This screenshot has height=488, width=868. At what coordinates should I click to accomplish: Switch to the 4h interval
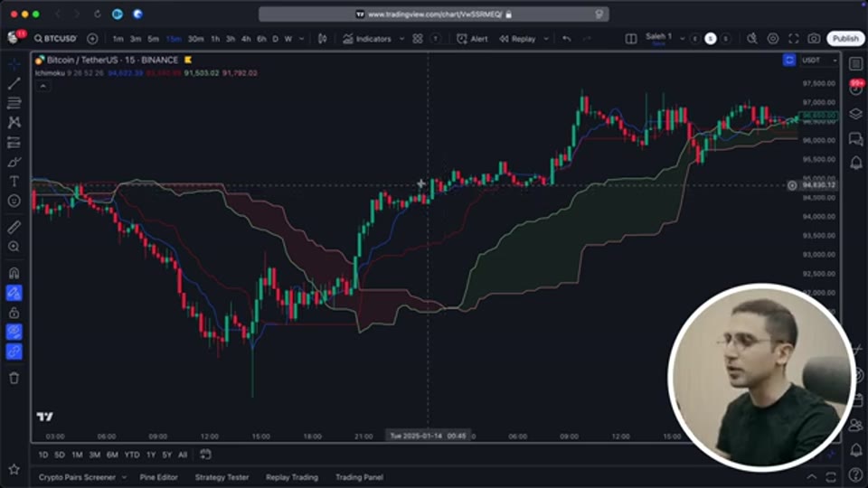[246, 39]
